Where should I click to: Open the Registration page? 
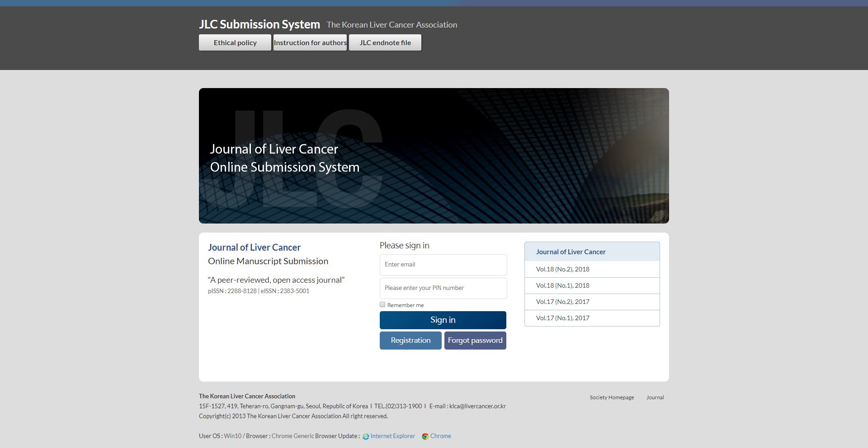coord(410,341)
